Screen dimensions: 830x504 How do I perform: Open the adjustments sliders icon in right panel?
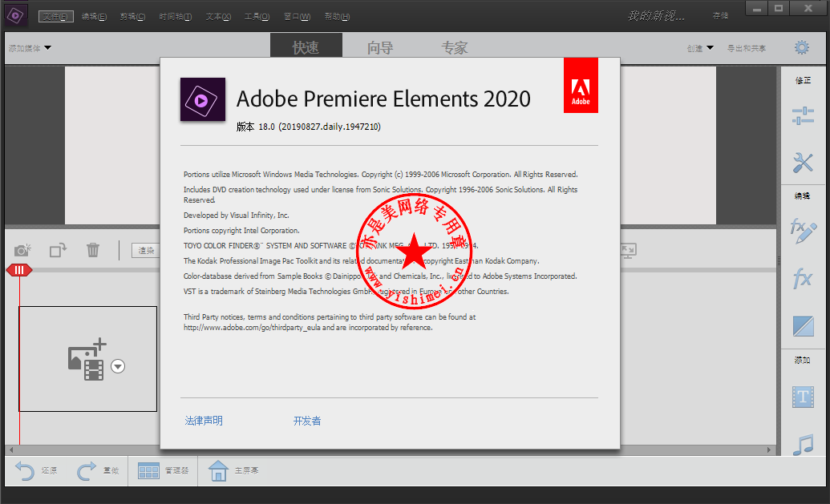pos(803,116)
